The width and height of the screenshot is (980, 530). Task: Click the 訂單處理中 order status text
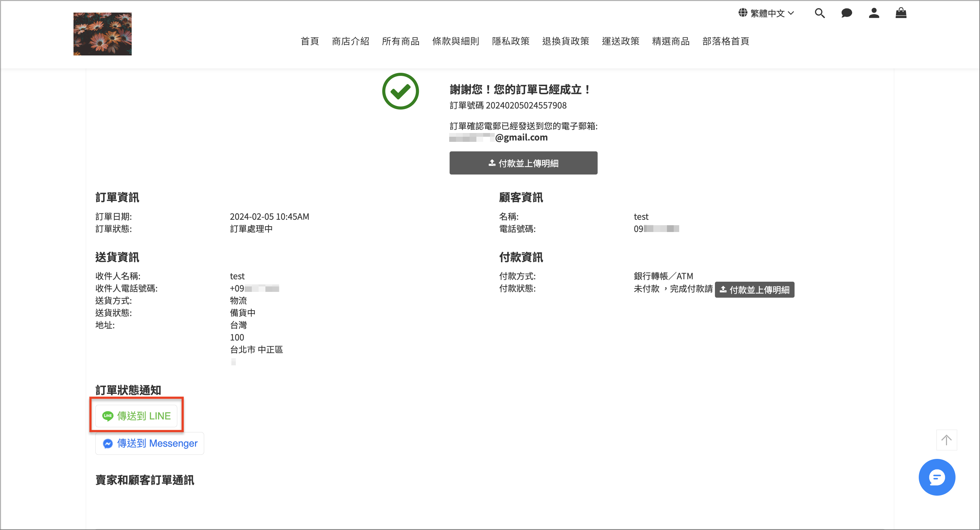click(x=251, y=229)
